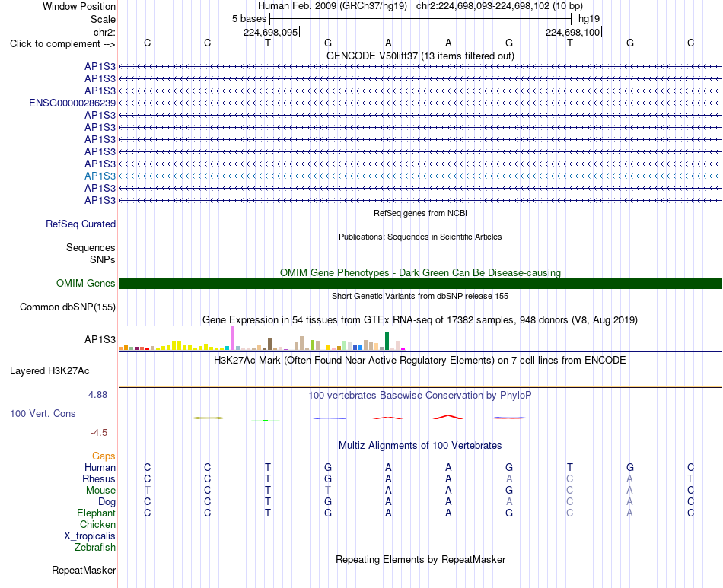Click the GTEx Gene Expression track title
Viewport: 723px width, 588px height.
[420, 319]
